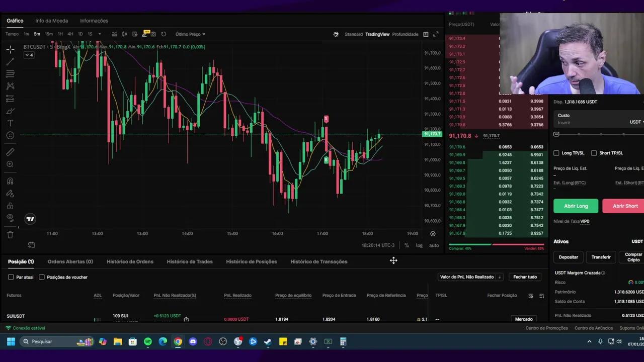This screenshot has height=362, width=644.
Task: Open Spotify from the taskbar
Action: pos(148,342)
